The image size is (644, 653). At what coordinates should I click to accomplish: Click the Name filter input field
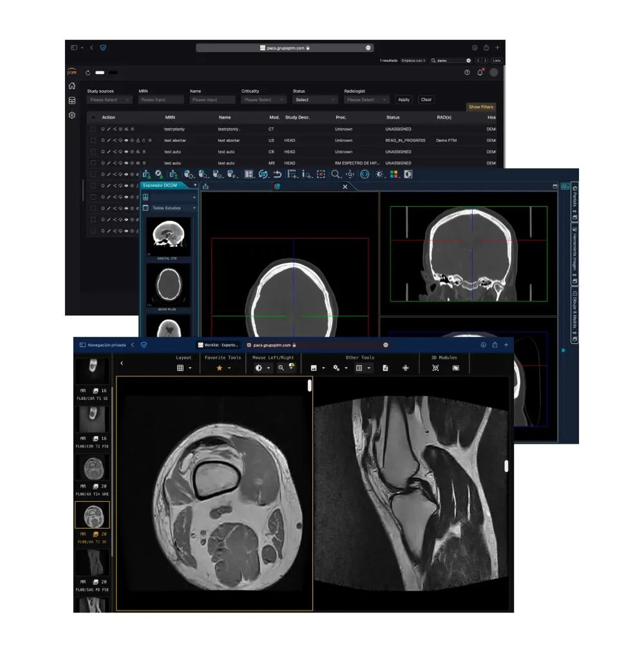coord(213,100)
